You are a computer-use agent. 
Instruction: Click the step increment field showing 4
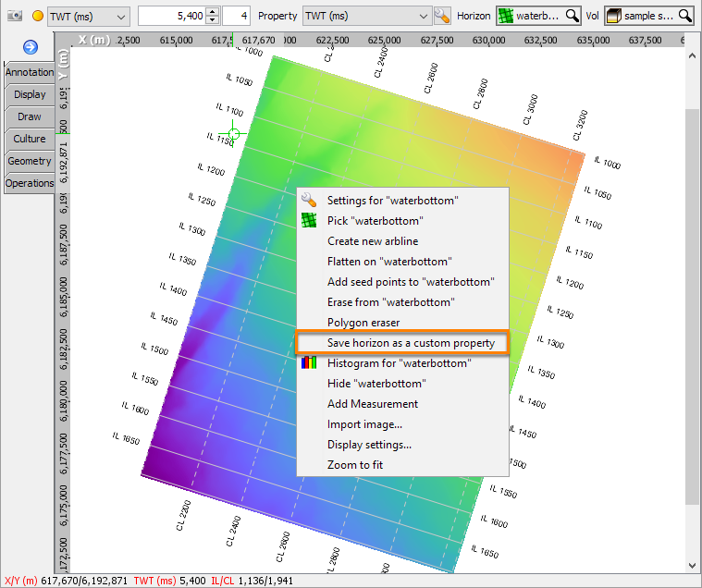coord(237,16)
